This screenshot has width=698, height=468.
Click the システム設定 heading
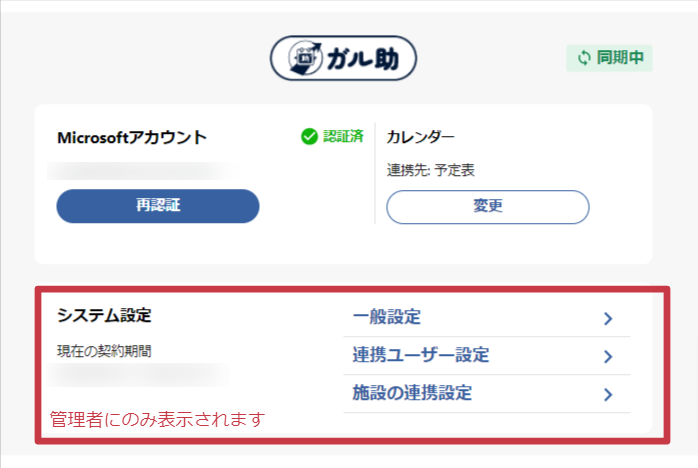pos(104,315)
